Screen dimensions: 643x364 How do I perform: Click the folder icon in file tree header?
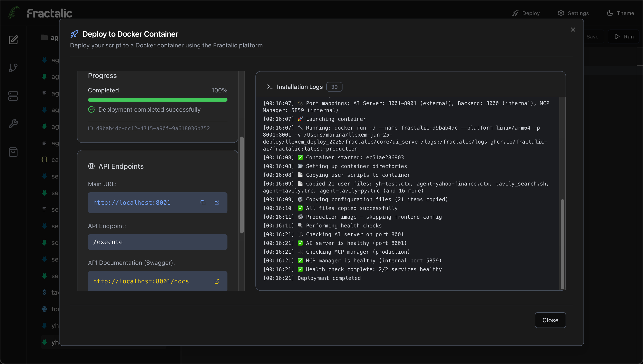coord(44,38)
